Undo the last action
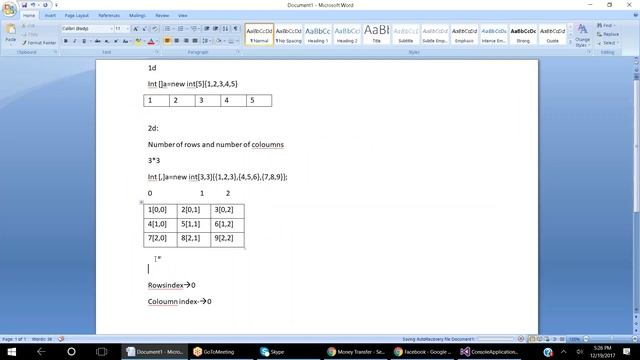The width and height of the screenshot is (640, 360). click(x=33, y=5)
